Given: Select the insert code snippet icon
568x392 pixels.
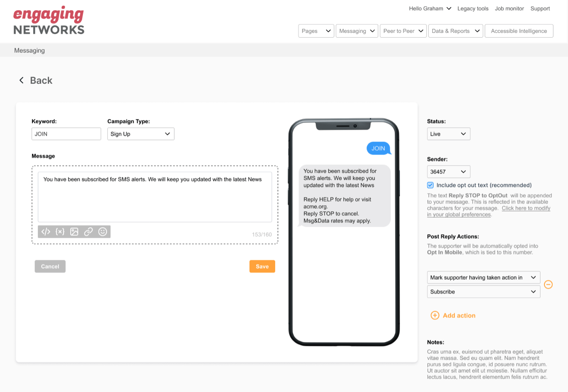Looking at the screenshot, I should (45, 231).
